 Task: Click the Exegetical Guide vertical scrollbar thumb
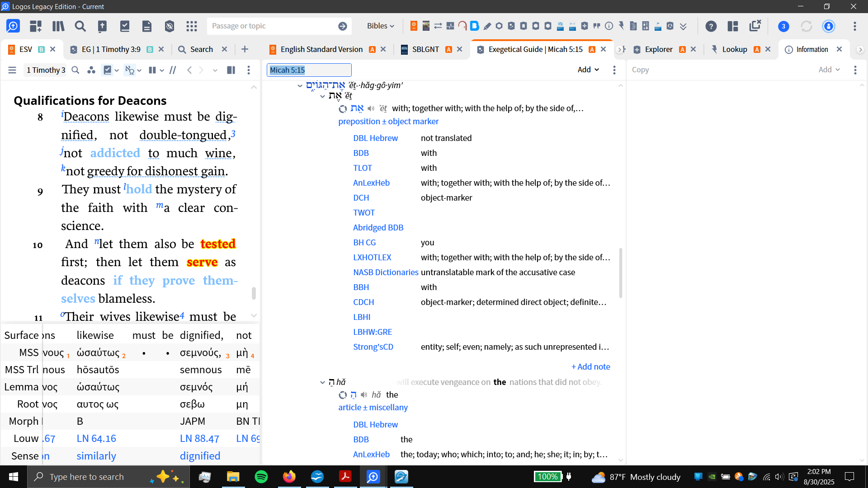tap(621, 272)
